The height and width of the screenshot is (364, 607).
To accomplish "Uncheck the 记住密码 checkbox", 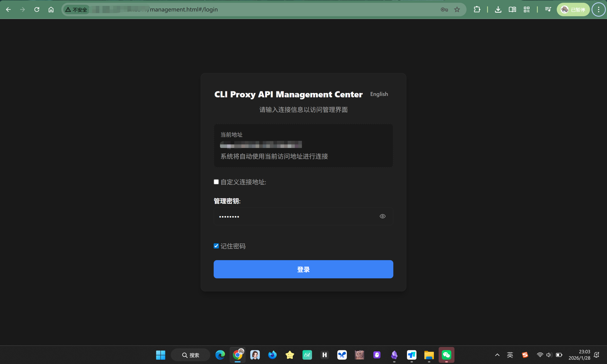I will coord(216,246).
